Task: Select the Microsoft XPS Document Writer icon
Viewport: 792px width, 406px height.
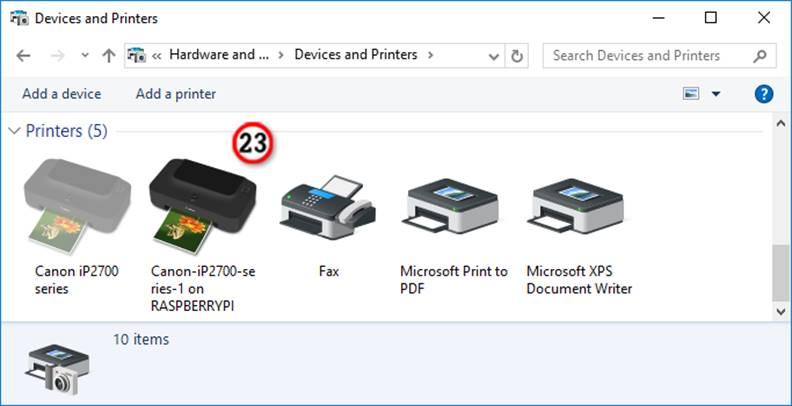Action: point(575,207)
